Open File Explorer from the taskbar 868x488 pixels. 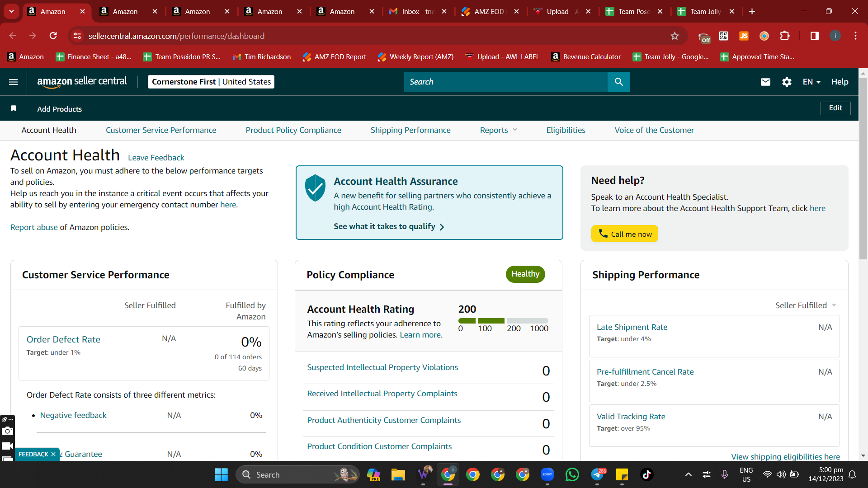point(398,474)
